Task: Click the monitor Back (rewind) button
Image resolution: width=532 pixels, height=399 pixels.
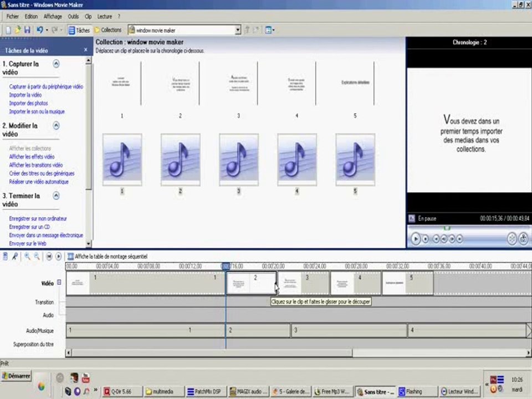Action: [x=436, y=239]
